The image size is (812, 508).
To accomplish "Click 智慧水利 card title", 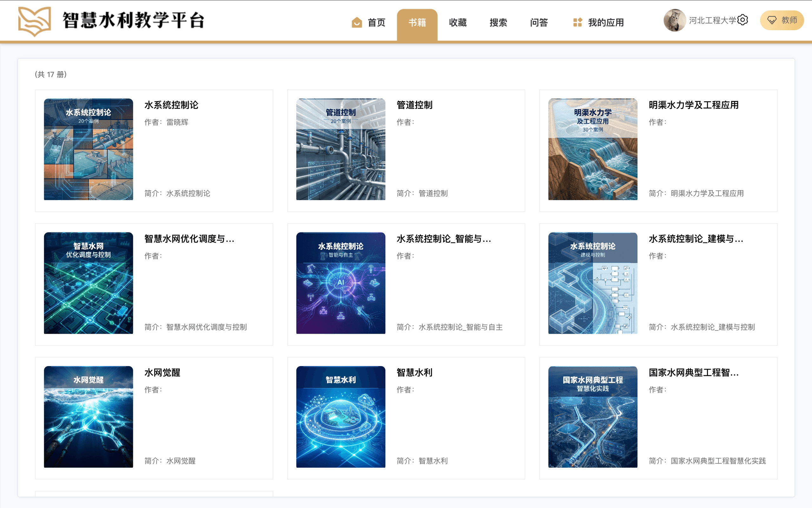I will click(414, 372).
